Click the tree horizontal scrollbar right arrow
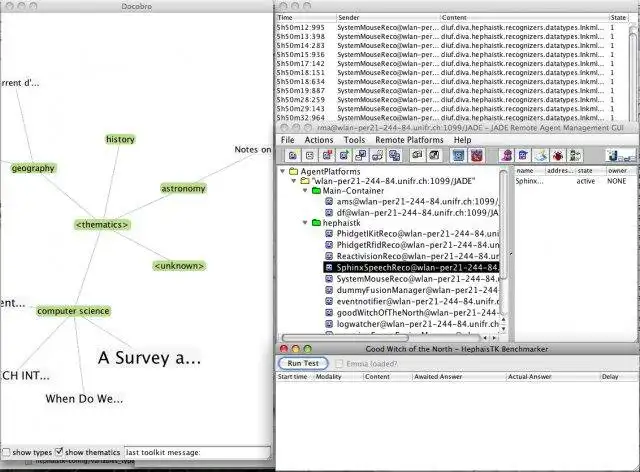This screenshot has width=640, height=472. tap(494, 338)
